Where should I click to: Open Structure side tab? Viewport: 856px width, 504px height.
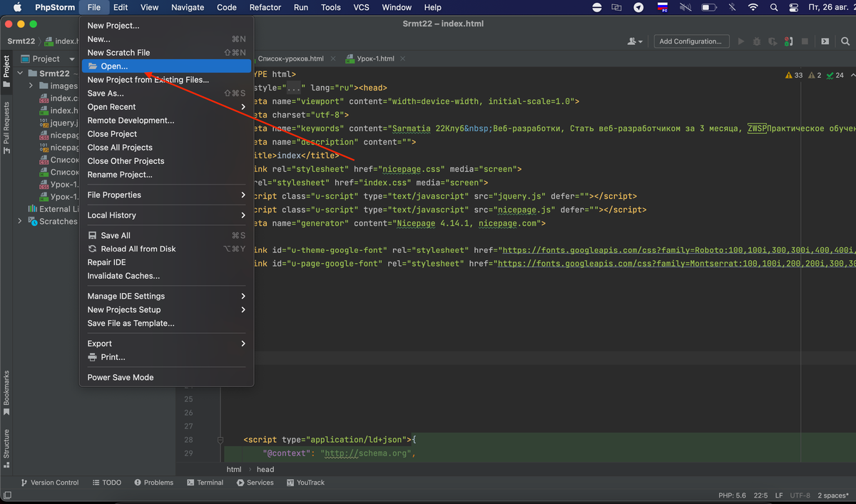(6, 448)
